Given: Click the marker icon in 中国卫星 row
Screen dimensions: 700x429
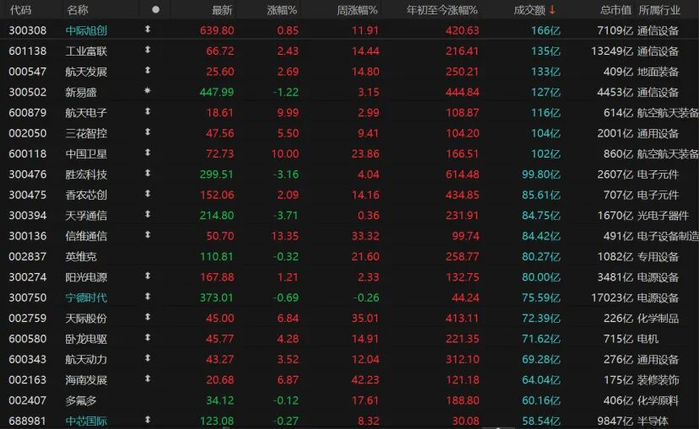Looking at the screenshot, I should tap(147, 152).
